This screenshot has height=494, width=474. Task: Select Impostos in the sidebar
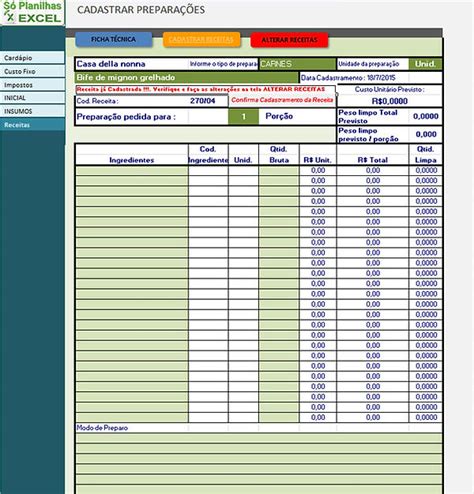click(x=32, y=85)
